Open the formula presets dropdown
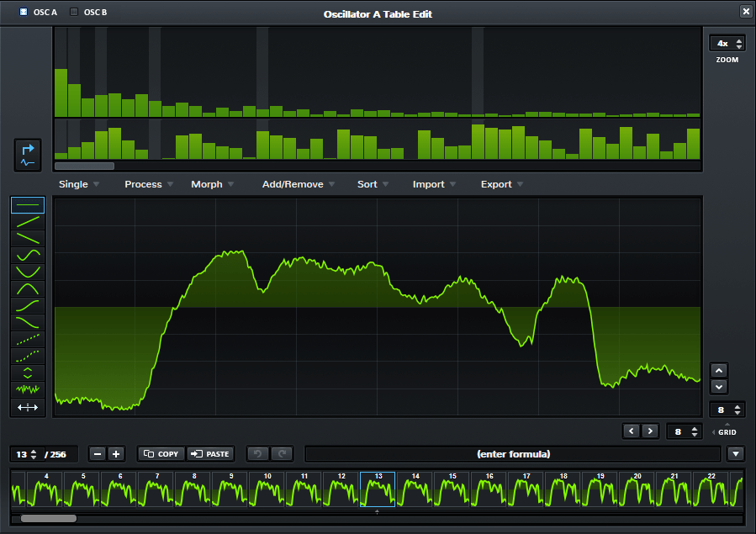Screen dimensions: 756x534 [x=735, y=453]
